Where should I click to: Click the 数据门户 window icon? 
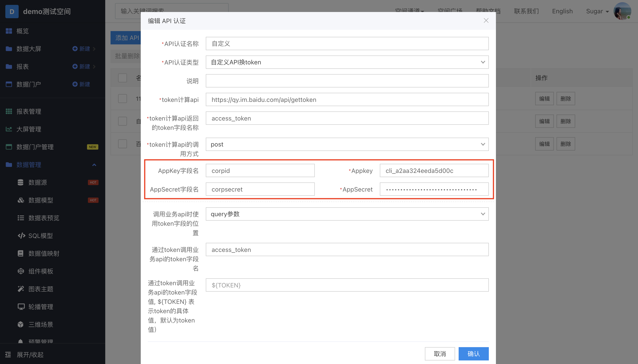9,84
